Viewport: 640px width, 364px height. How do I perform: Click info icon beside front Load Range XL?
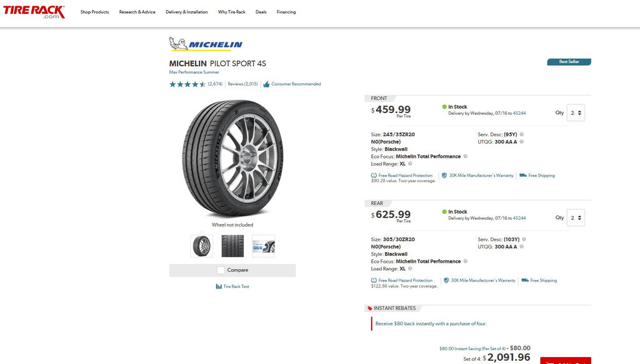[x=410, y=164]
